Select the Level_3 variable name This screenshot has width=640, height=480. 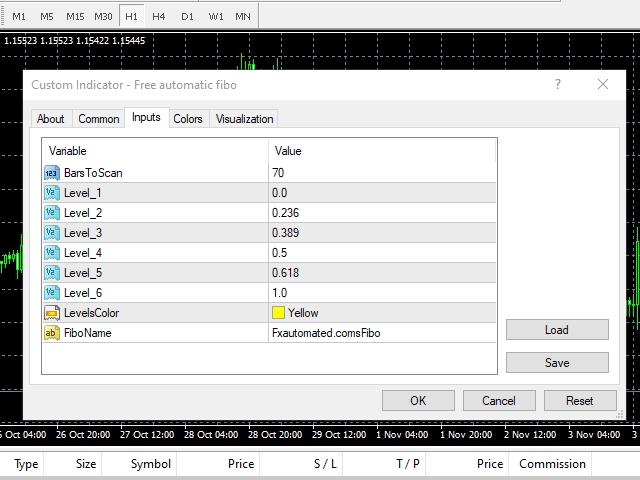tap(83, 233)
